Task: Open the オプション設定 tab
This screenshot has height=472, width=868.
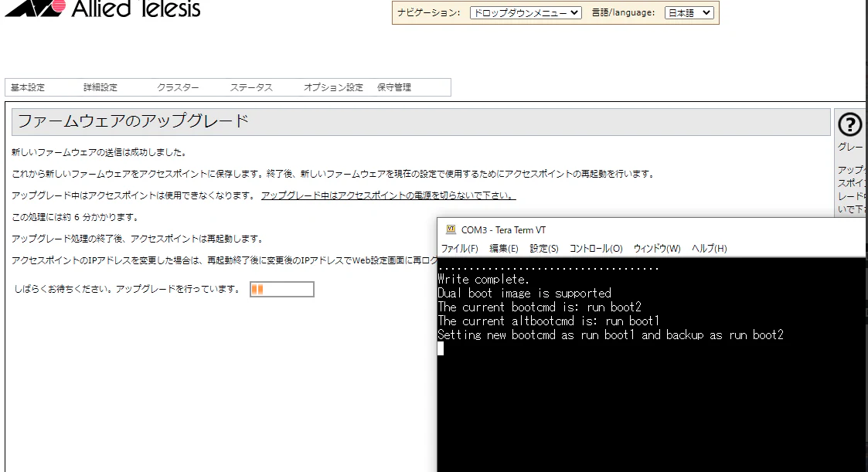Action: pos(333,87)
